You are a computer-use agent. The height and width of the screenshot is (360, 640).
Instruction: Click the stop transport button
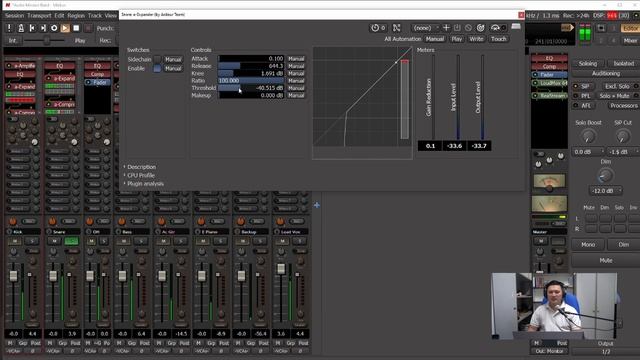(76, 28)
